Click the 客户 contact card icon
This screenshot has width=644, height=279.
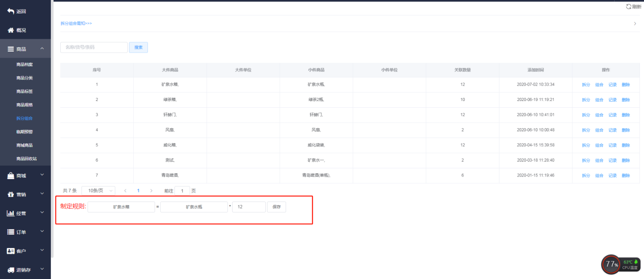pyautogui.click(x=10, y=251)
